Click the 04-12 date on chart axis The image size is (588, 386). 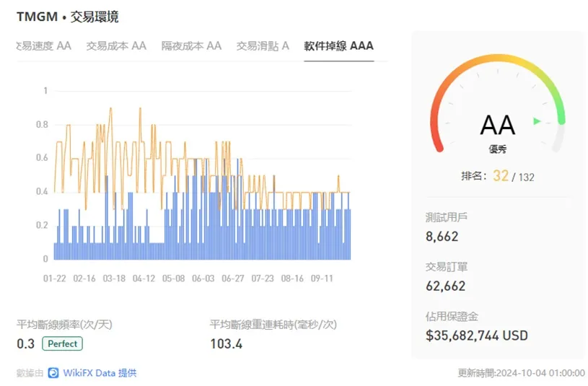(x=144, y=278)
